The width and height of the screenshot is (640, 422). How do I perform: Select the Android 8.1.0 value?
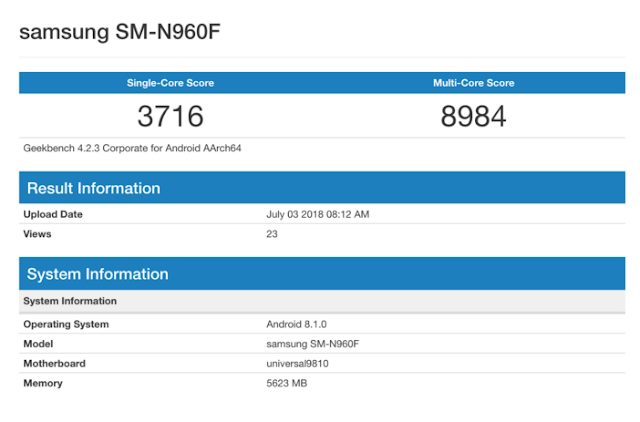coord(296,324)
